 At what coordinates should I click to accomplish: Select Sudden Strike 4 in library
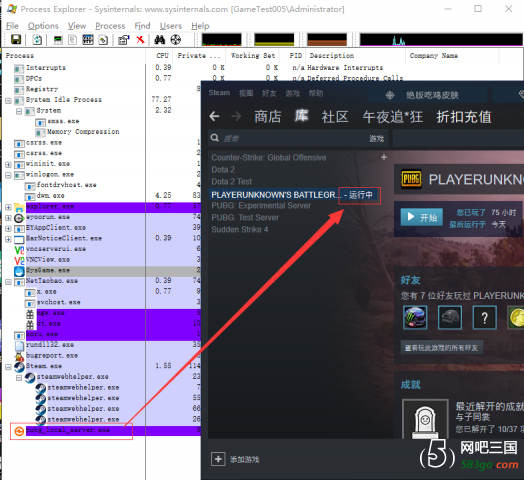(240, 229)
